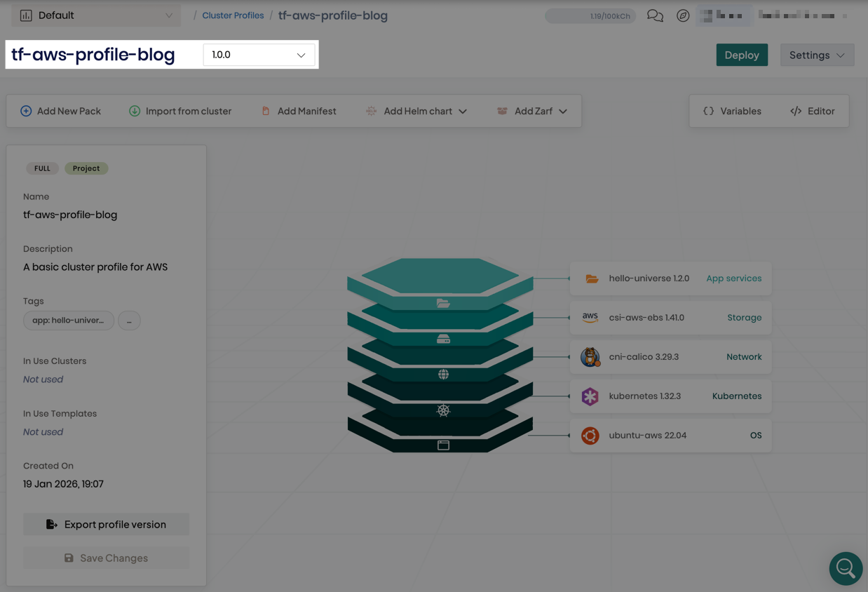Open Add Manifest via its document icon
This screenshot has width=868, height=592.
click(x=266, y=111)
